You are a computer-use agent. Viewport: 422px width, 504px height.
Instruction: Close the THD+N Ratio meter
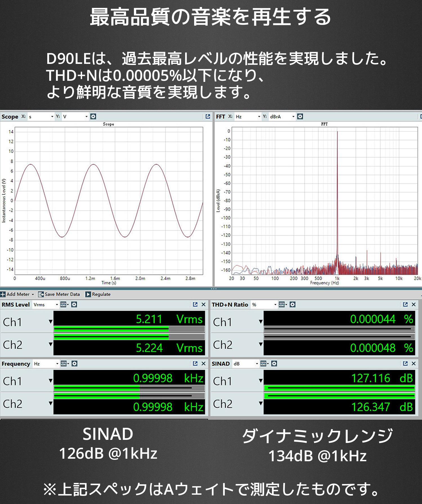pos(414,304)
